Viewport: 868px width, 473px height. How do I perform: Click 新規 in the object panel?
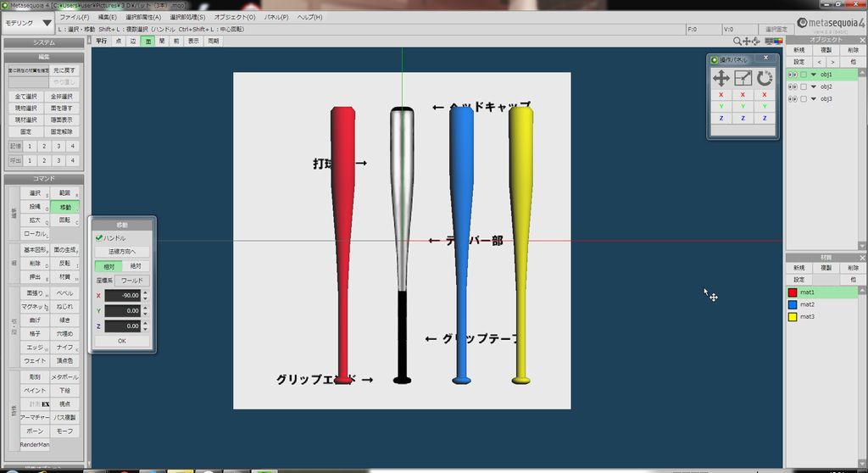(x=798, y=50)
